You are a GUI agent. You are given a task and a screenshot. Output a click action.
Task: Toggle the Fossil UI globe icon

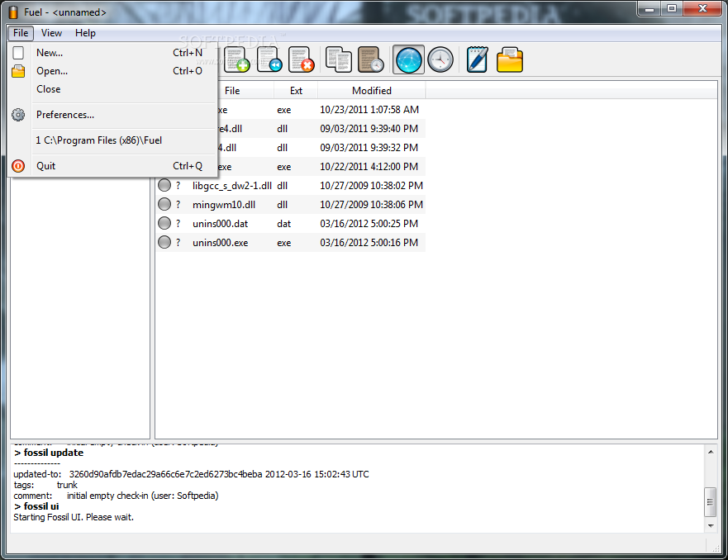(x=408, y=59)
